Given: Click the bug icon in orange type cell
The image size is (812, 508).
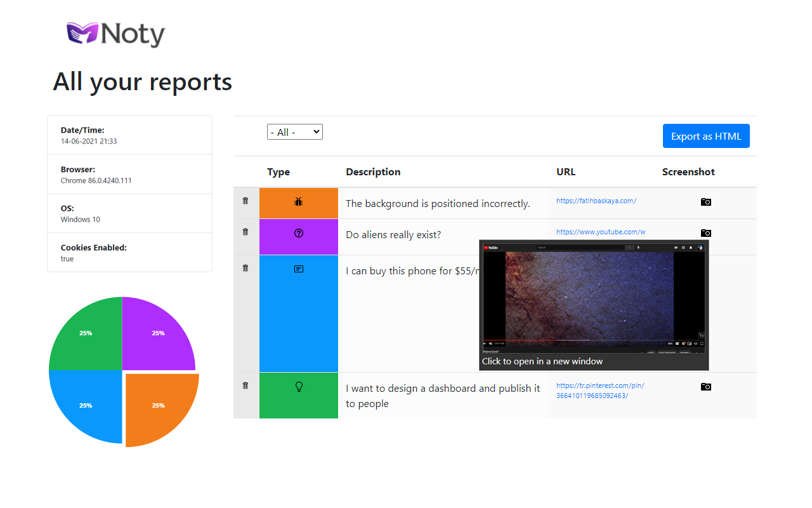Looking at the screenshot, I should coord(299,202).
